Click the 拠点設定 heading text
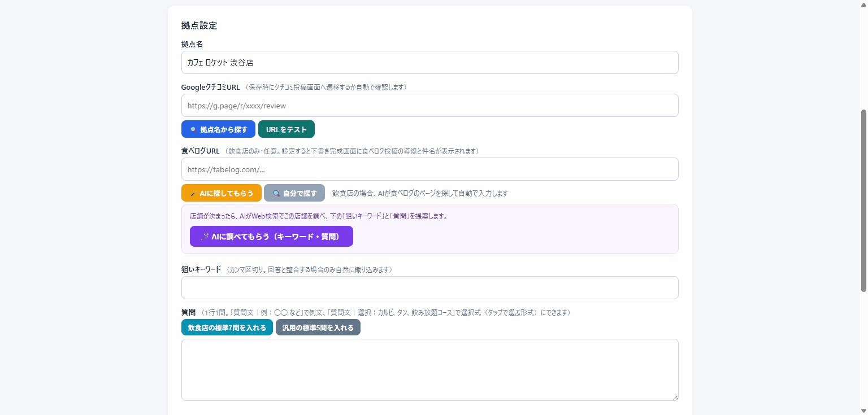The height and width of the screenshot is (415, 868). pos(199,25)
